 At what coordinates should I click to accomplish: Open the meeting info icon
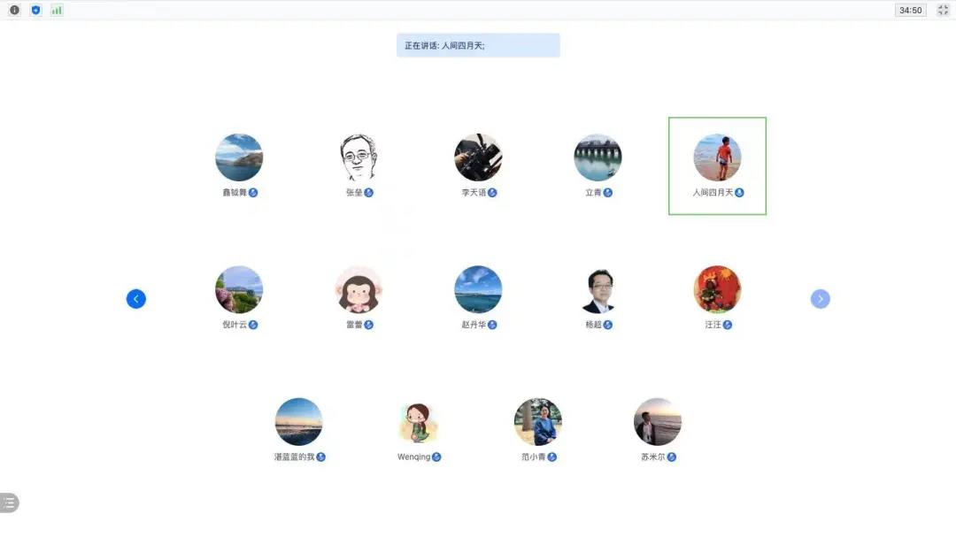click(14, 11)
